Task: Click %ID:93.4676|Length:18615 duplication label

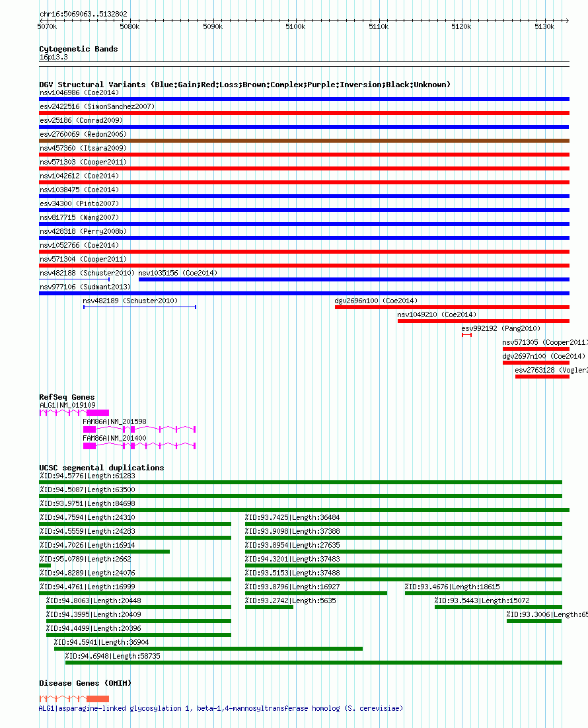Action: tap(453, 587)
